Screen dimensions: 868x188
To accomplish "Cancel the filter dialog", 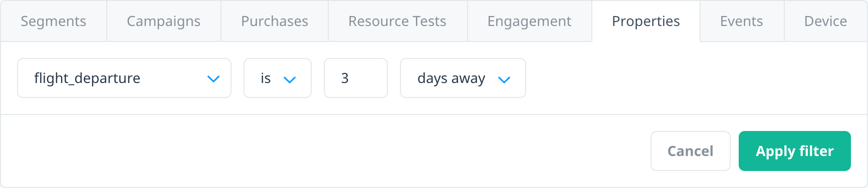I will click(691, 151).
